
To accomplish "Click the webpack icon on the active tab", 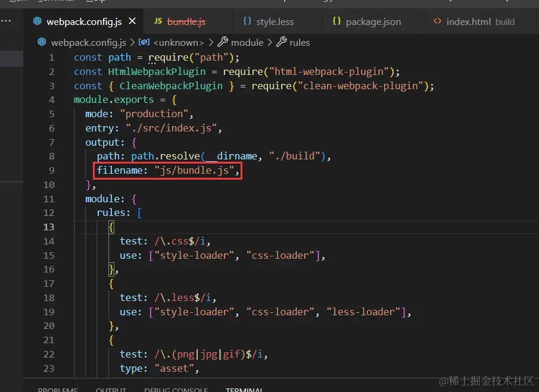I will [x=38, y=21].
